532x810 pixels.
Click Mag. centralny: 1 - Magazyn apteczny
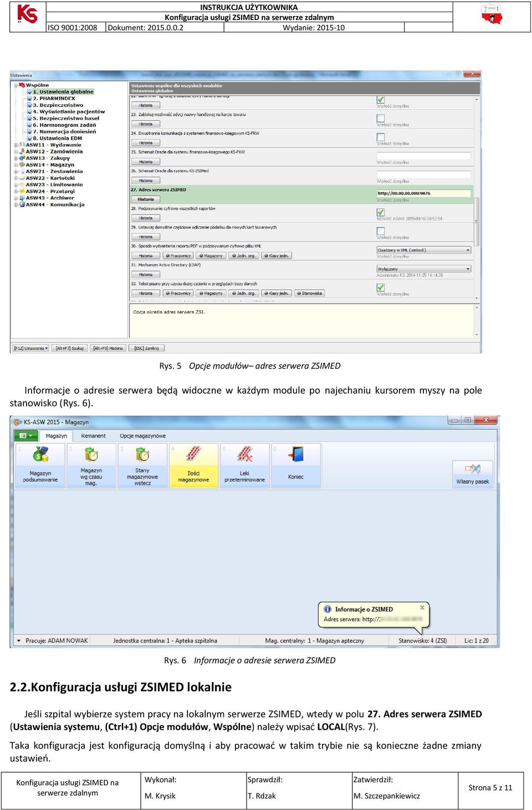point(315,640)
